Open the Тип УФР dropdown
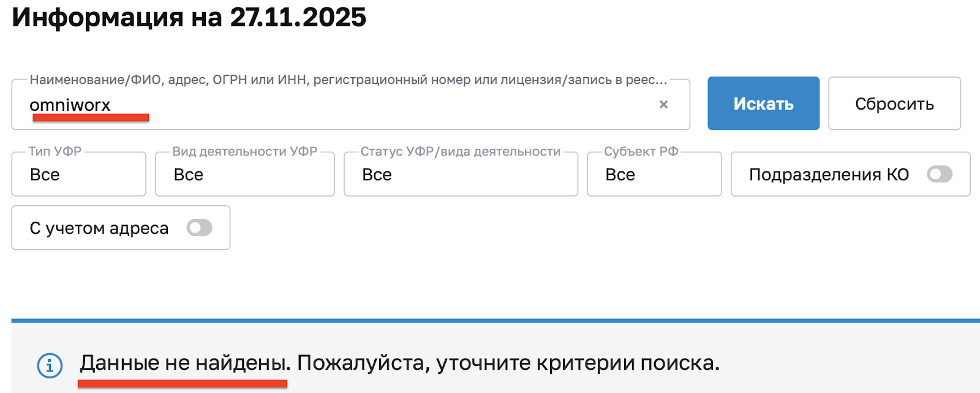Viewport: 980px width, 393px height. click(78, 174)
